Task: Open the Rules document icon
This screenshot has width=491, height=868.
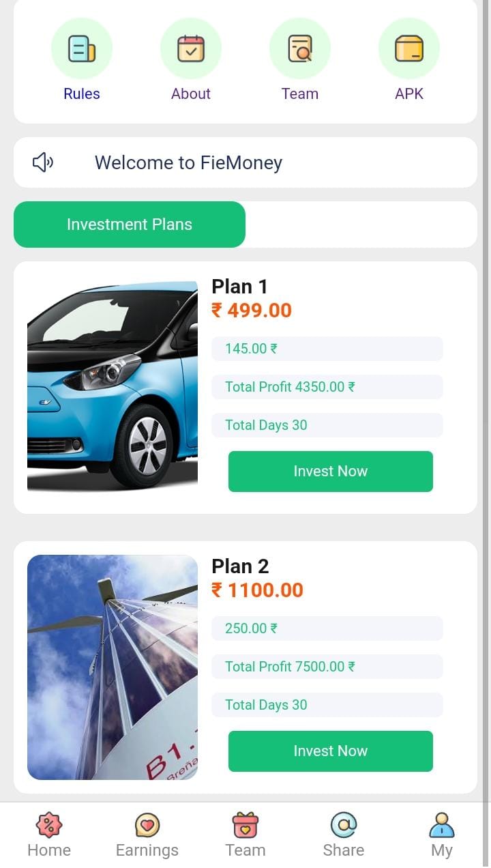Action: [x=82, y=49]
